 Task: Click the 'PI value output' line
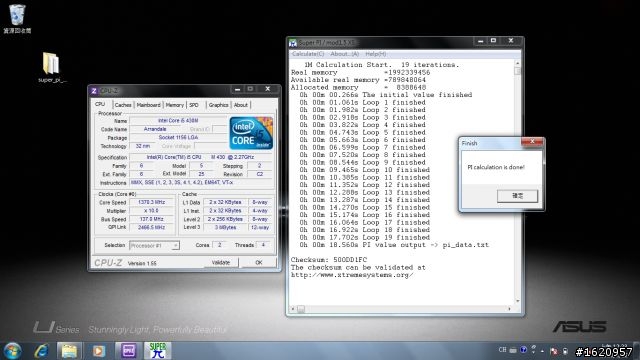[x=394, y=245]
